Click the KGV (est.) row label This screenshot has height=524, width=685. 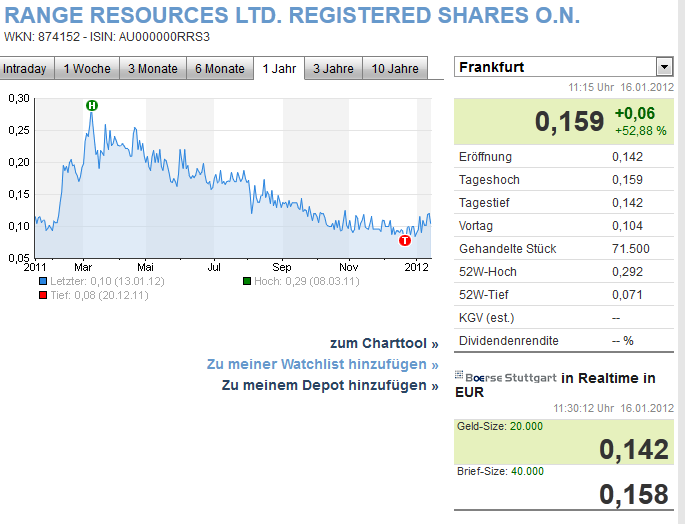[x=486, y=318]
